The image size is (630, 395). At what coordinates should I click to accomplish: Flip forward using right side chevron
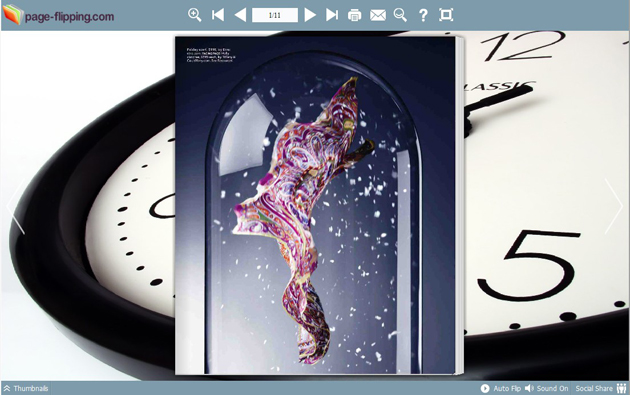click(614, 206)
